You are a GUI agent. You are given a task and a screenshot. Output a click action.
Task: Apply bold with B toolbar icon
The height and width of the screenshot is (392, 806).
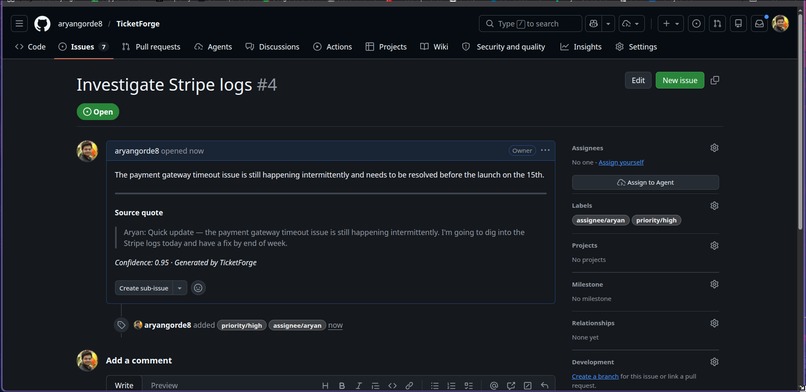[342, 386]
